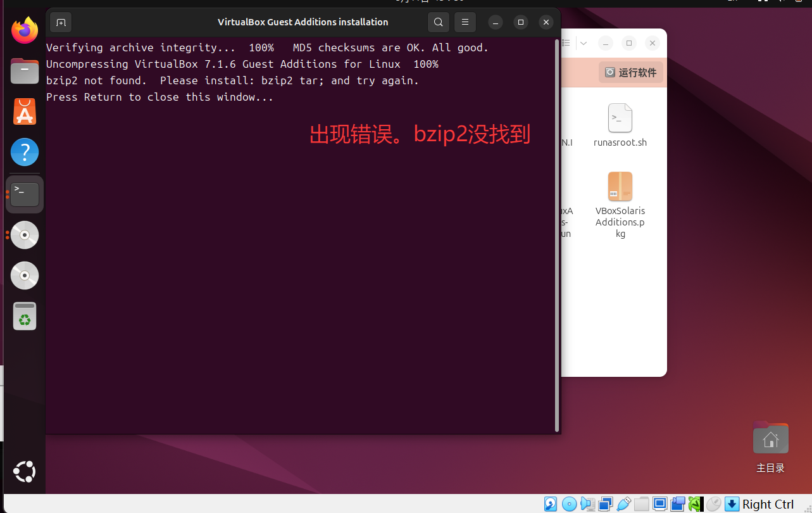Image resolution: width=812 pixels, height=513 pixels.
Task: Open the Trash from the dock
Action: pyautogui.click(x=25, y=316)
